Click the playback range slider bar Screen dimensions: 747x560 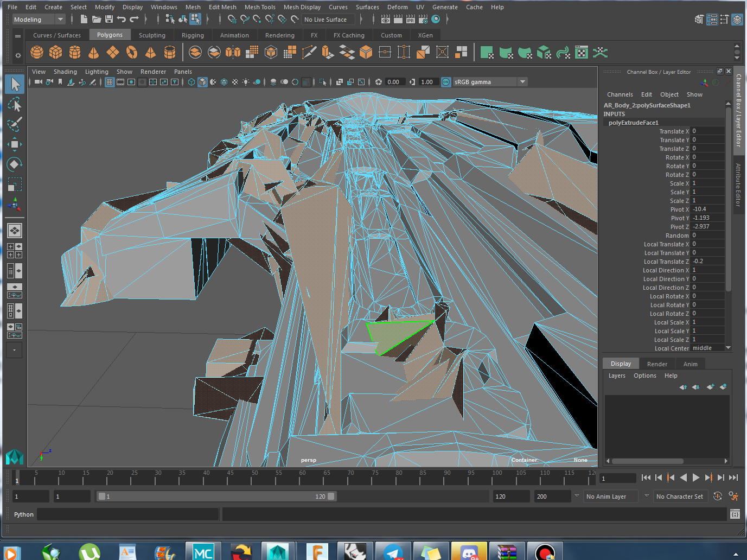(x=217, y=497)
